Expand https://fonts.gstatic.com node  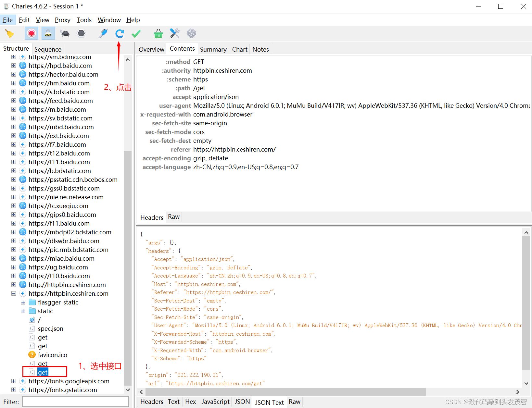click(x=14, y=390)
